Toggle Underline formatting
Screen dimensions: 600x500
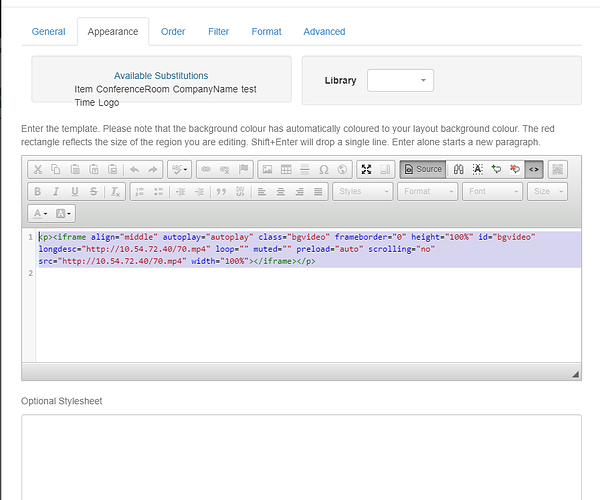click(x=75, y=192)
